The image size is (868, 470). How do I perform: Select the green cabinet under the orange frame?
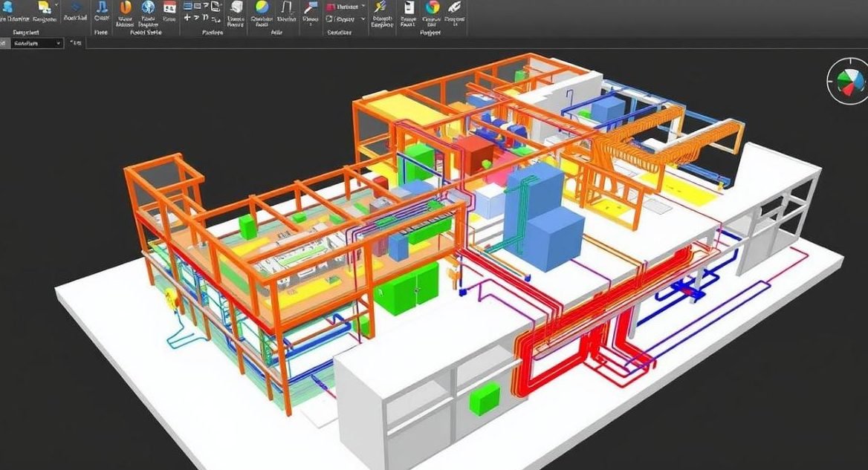pos(407,289)
